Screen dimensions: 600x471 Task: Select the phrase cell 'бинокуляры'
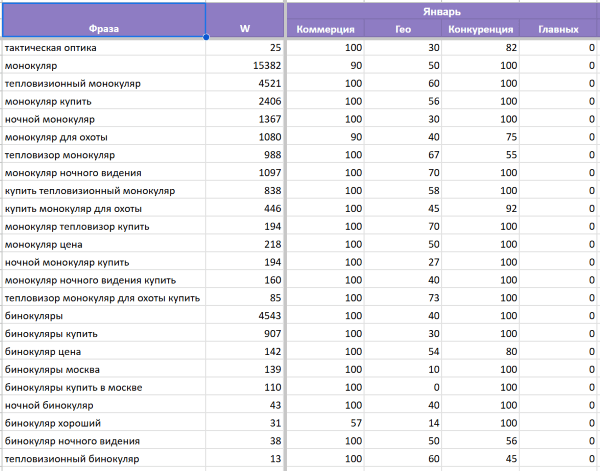pyautogui.click(x=104, y=316)
